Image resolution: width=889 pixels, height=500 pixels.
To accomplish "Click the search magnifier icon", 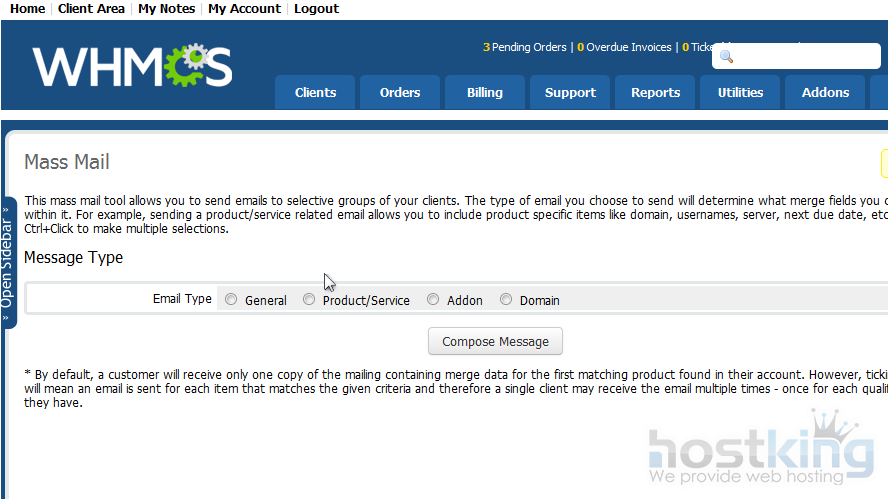I will (727, 57).
